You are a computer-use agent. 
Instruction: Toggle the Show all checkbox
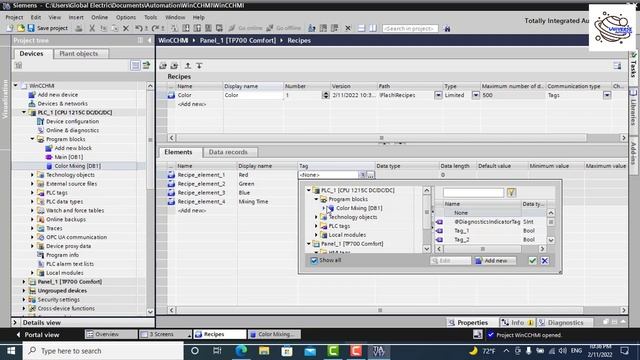pyautogui.click(x=314, y=260)
